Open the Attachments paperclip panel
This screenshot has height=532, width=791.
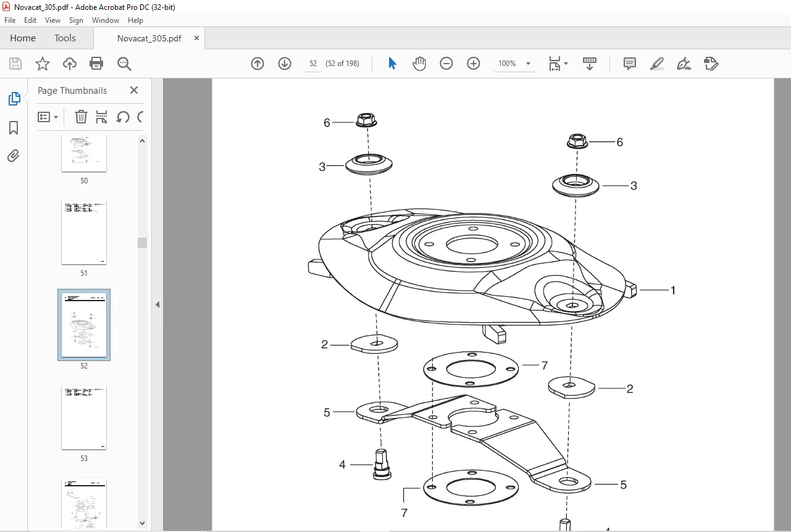(14, 156)
